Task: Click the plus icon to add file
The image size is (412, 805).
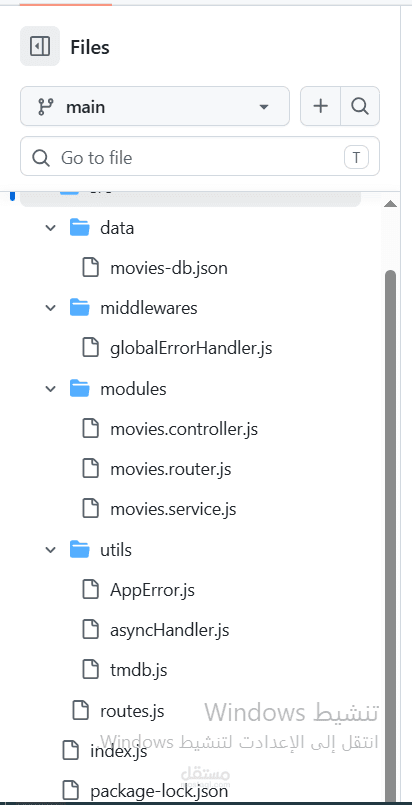Action: pos(321,106)
